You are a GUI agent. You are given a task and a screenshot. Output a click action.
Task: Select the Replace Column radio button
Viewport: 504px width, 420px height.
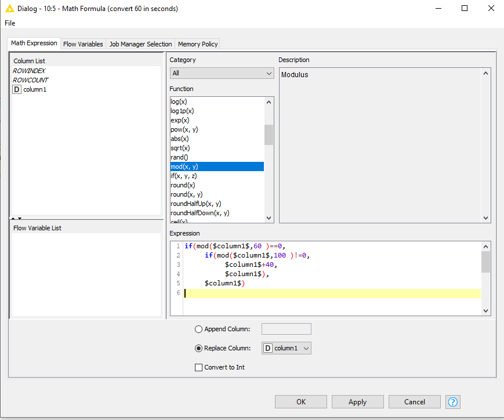(199, 348)
